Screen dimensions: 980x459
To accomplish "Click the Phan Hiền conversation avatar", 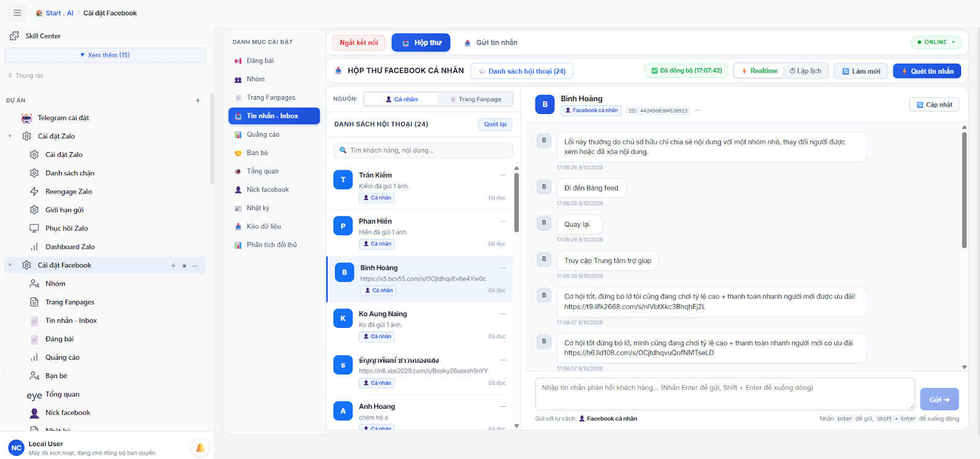I will click(x=343, y=226).
